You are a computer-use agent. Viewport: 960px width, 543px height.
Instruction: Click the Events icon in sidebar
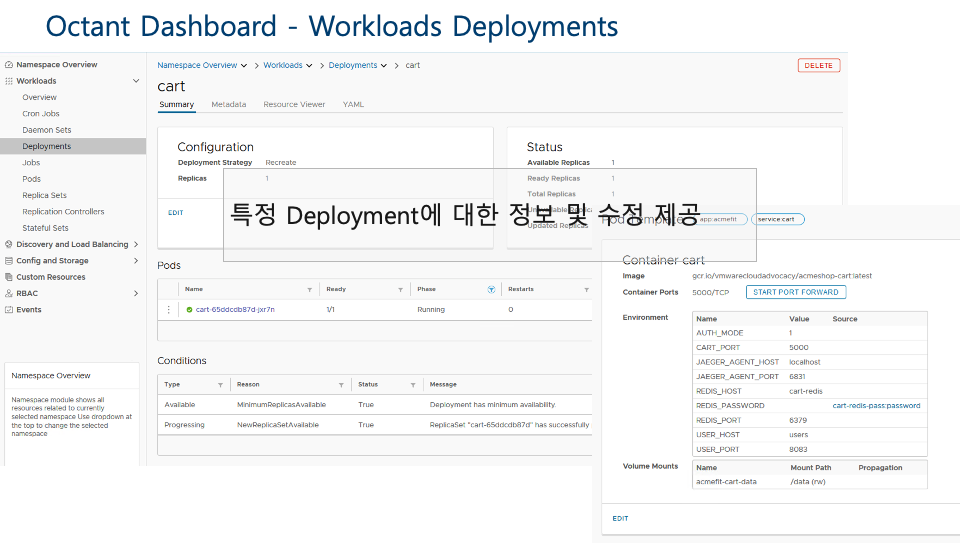(9, 310)
